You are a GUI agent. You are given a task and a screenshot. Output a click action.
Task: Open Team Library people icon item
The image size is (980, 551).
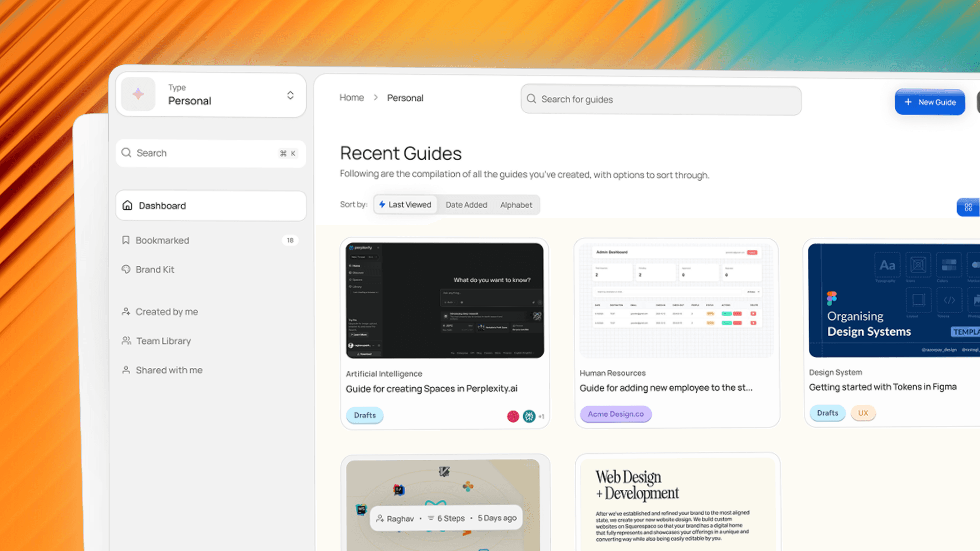click(126, 341)
